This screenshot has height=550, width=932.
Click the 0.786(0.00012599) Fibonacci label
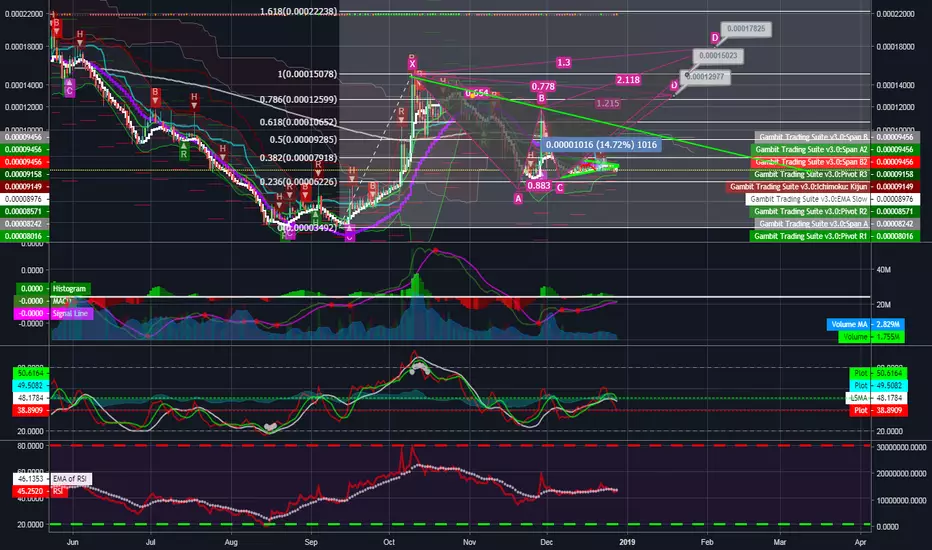tap(298, 99)
